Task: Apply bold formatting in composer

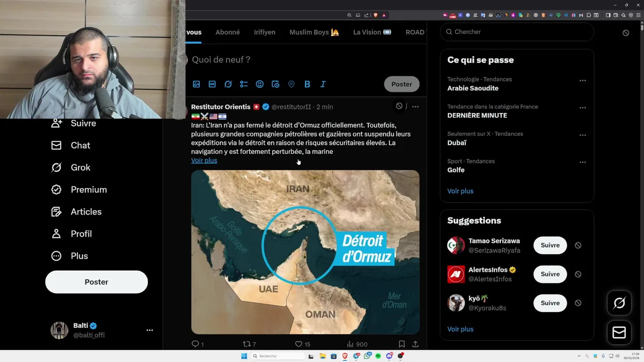Action: tap(307, 84)
